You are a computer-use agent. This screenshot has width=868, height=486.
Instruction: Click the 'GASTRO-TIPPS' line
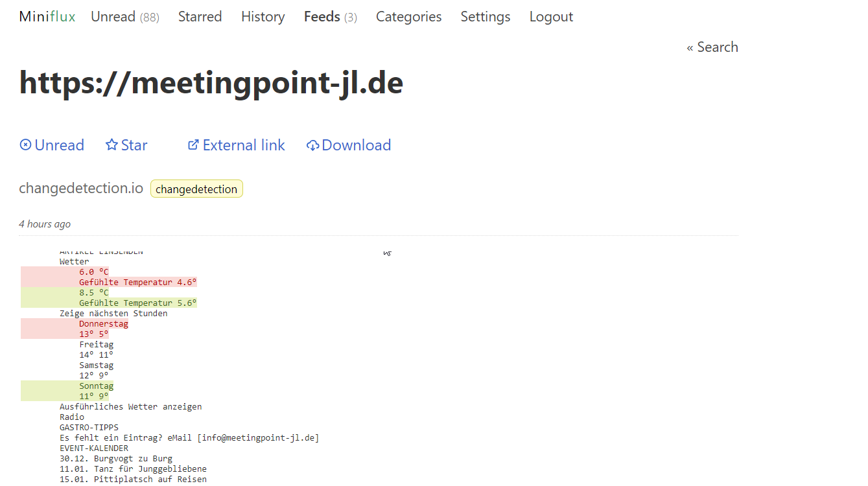(x=89, y=428)
